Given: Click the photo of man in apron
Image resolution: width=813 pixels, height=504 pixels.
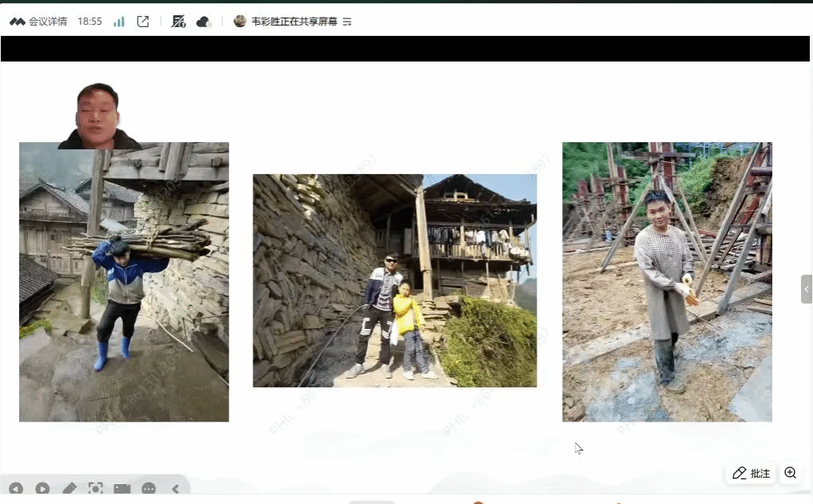Looking at the screenshot, I should [667, 282].
